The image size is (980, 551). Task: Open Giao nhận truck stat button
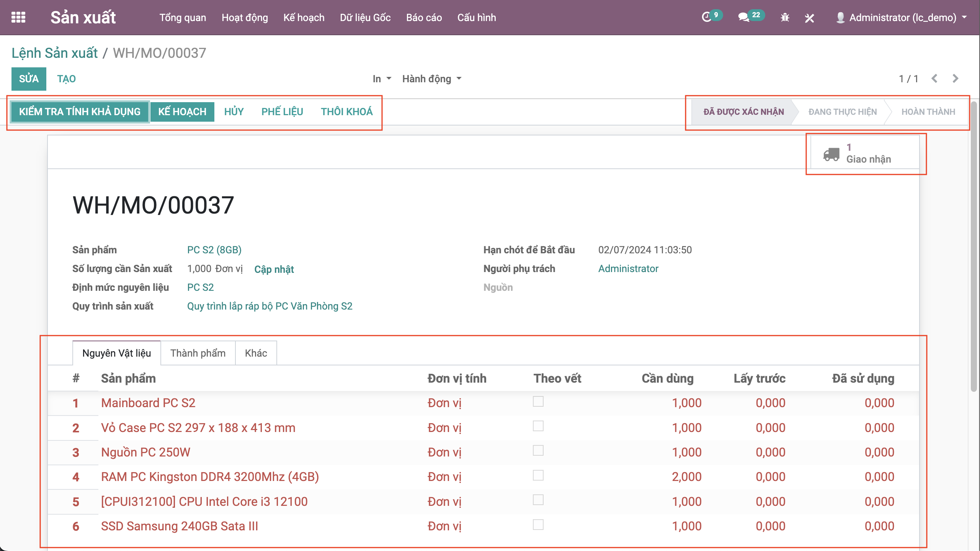pos(864,153)
